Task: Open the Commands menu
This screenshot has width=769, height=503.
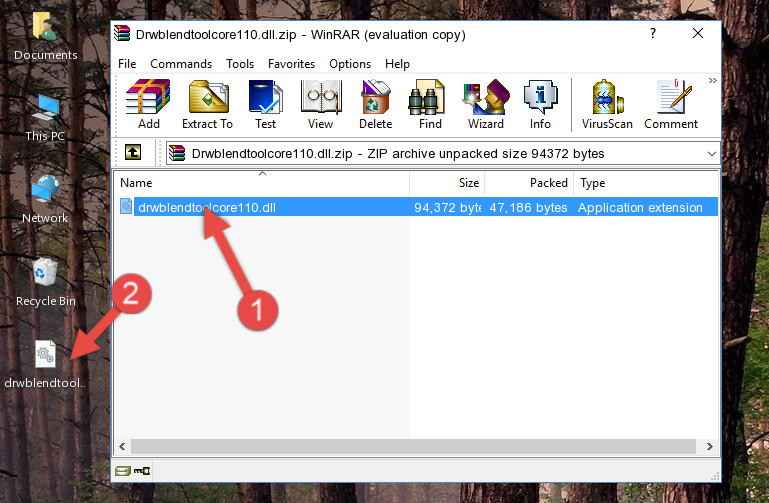Action: click(x=181, y=64)
